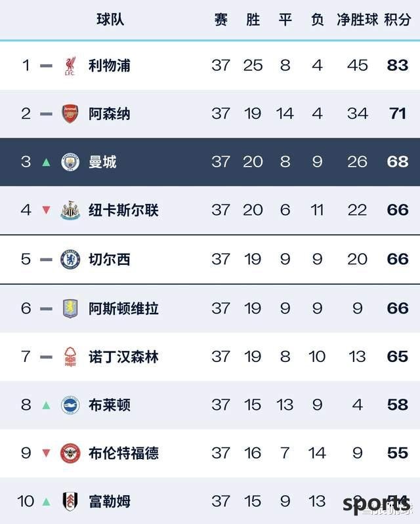Open the 诺丁汉森林 team name
The height and width of the screenshot is (524, 420).
coord(123,357)
